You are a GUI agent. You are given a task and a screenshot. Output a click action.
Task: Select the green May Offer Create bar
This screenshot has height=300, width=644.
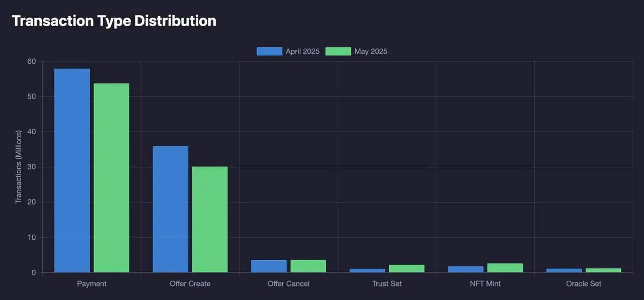pos(210,220)
